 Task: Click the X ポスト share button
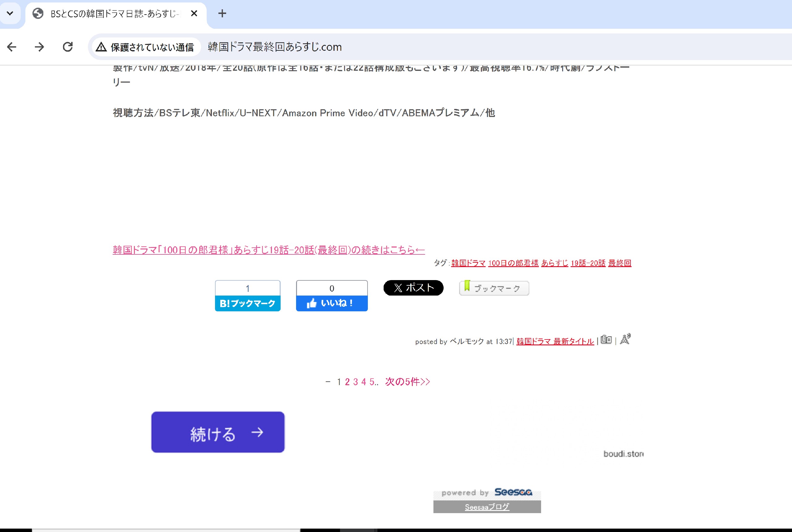[413, 288]
